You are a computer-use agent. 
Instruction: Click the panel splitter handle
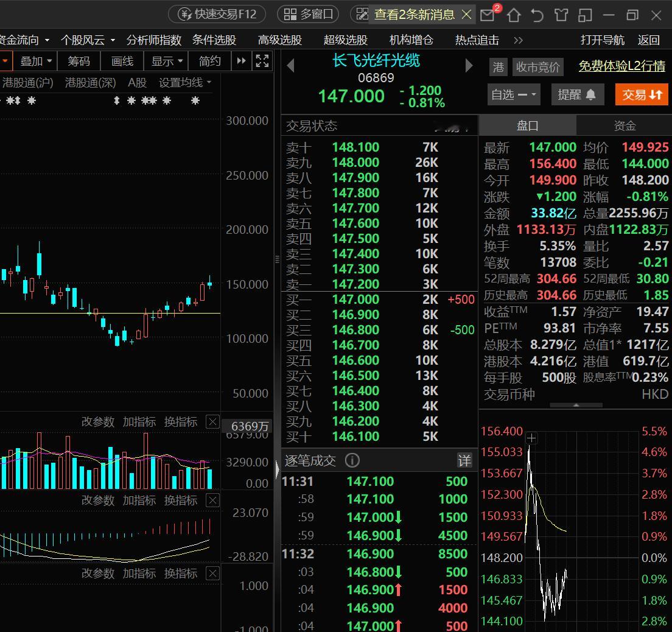(x=277, y=259)
